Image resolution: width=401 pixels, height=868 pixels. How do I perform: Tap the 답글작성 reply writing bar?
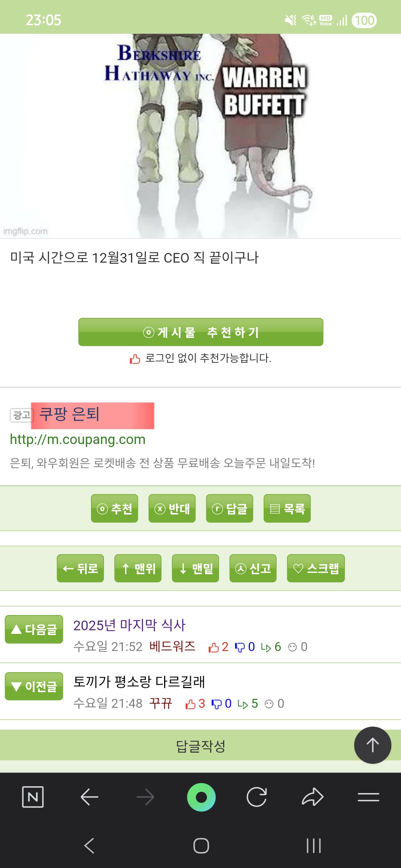[x=200, y=746]
